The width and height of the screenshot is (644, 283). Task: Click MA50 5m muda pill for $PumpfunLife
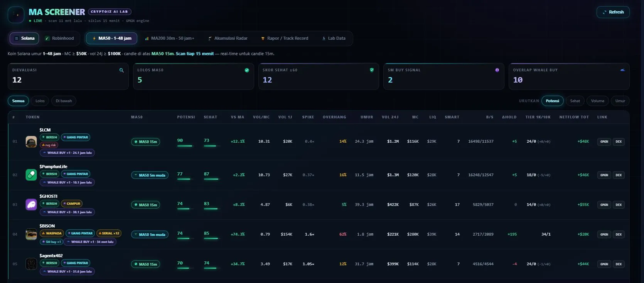150,175
